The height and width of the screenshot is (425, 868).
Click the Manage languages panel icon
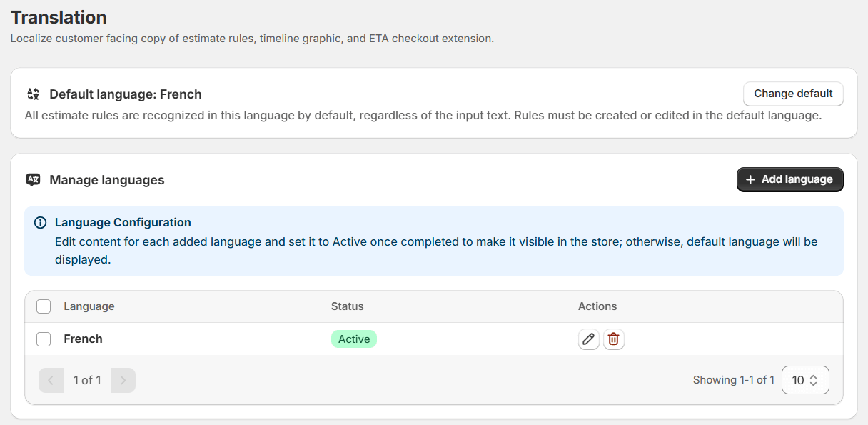click(33, 179)
